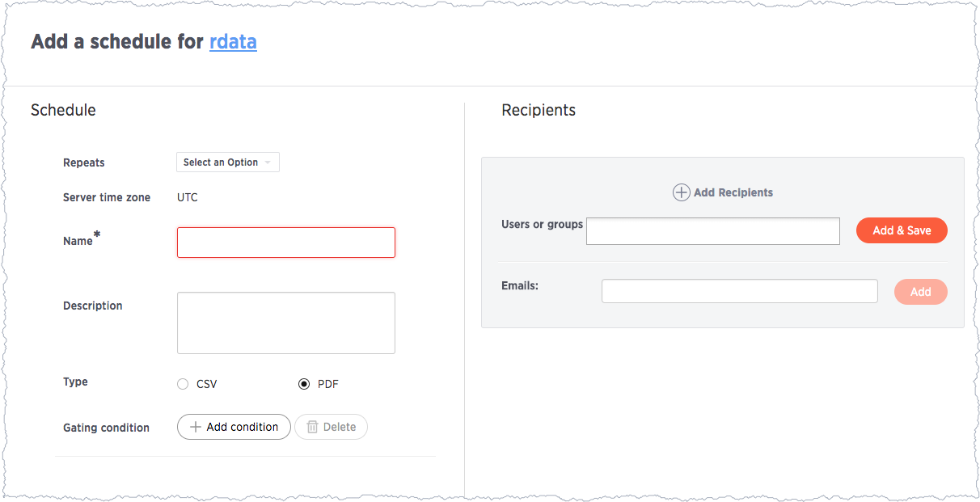Image resolution: width=980 pixels, height=502 pixels.
Task: Click the trash can icon on Delete
Action: pyautogui.click(x=312, y=427)
